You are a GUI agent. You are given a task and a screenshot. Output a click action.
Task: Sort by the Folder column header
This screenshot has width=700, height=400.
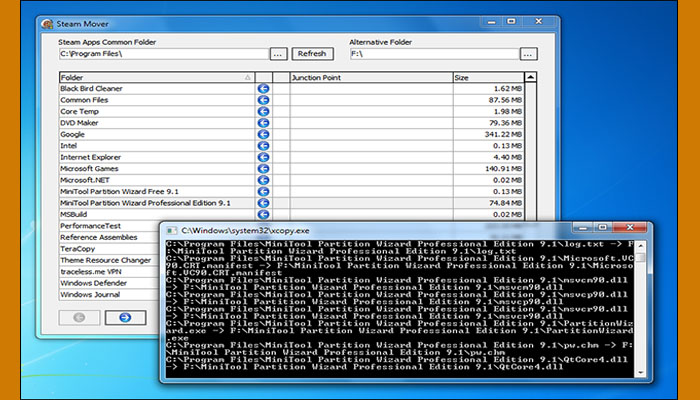[157, 77]
